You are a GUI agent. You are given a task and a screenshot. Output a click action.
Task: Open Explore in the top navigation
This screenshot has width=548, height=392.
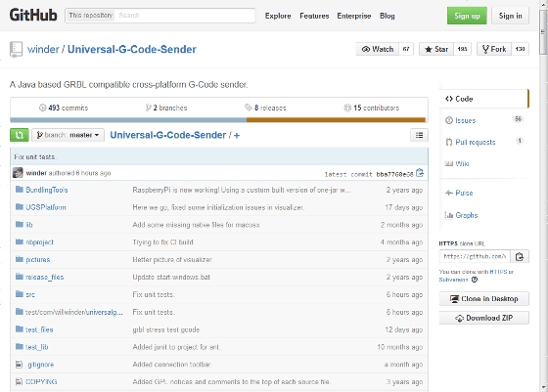tap(278, 16)
